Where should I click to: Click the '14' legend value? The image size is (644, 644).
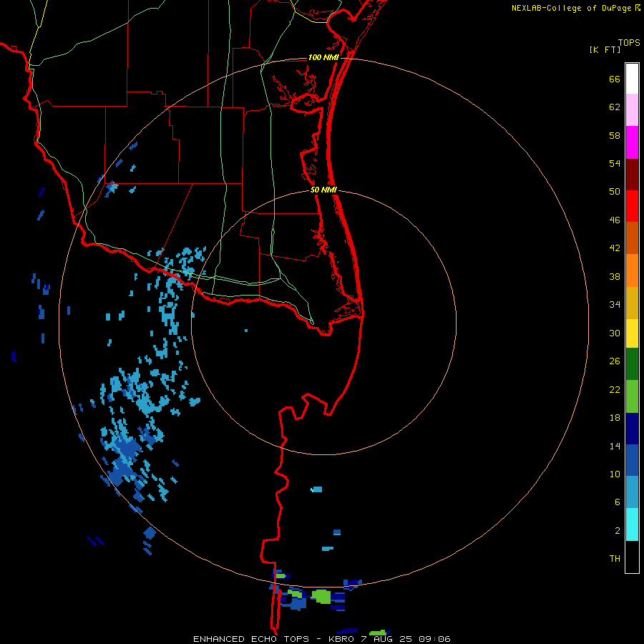tap(615, 446)
